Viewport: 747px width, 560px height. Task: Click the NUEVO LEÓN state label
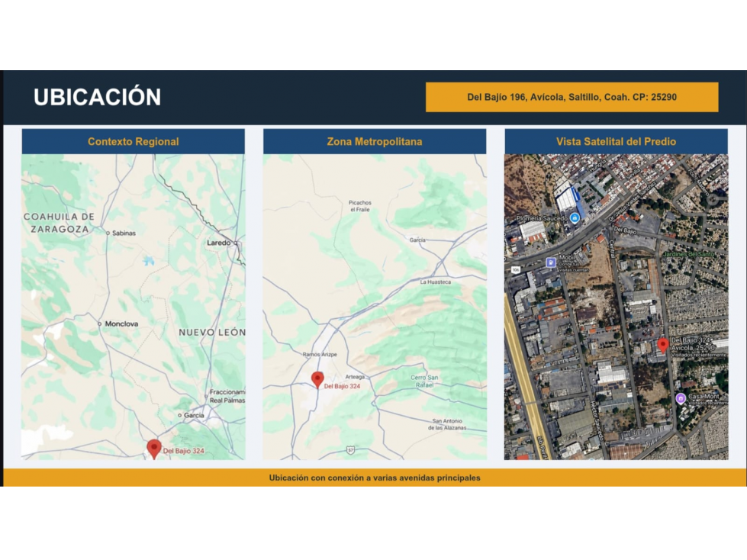[212, 333]
